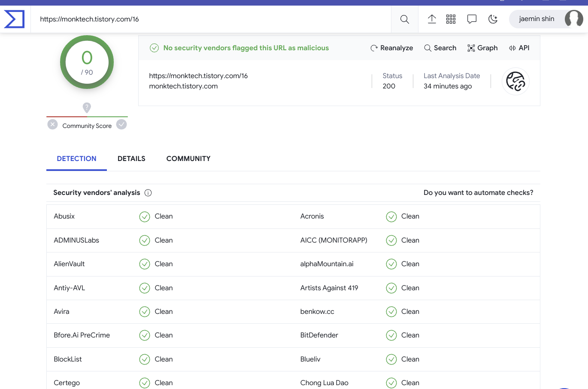Click the magnifier search icon in the URL bar
The width and height of the screenshot is (588, 389).
pos(404,19)
